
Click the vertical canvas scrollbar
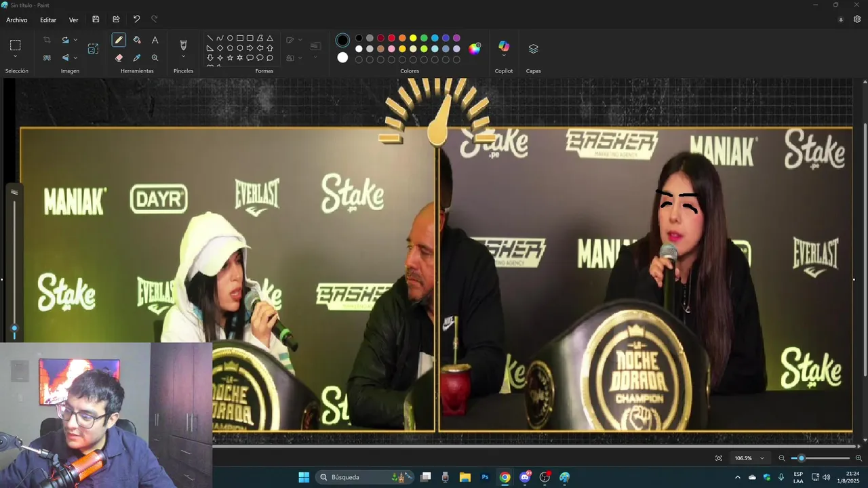point(865,251)
